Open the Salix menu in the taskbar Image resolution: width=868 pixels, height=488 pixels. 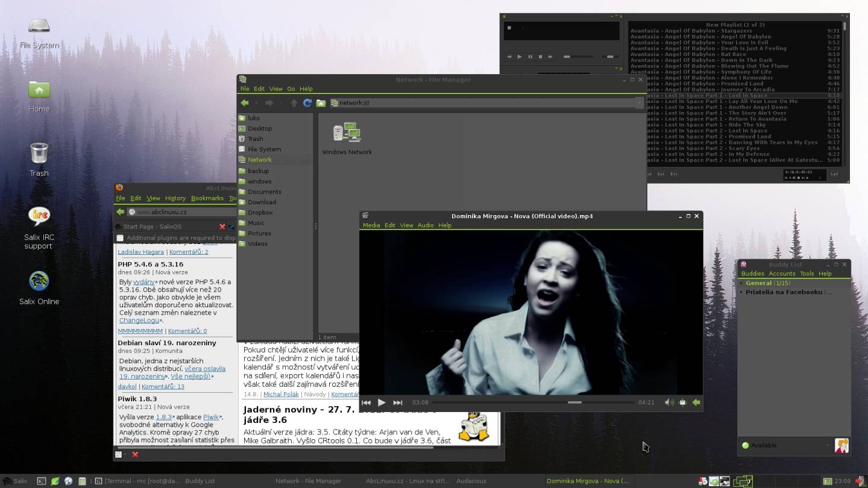coord(15,481)
